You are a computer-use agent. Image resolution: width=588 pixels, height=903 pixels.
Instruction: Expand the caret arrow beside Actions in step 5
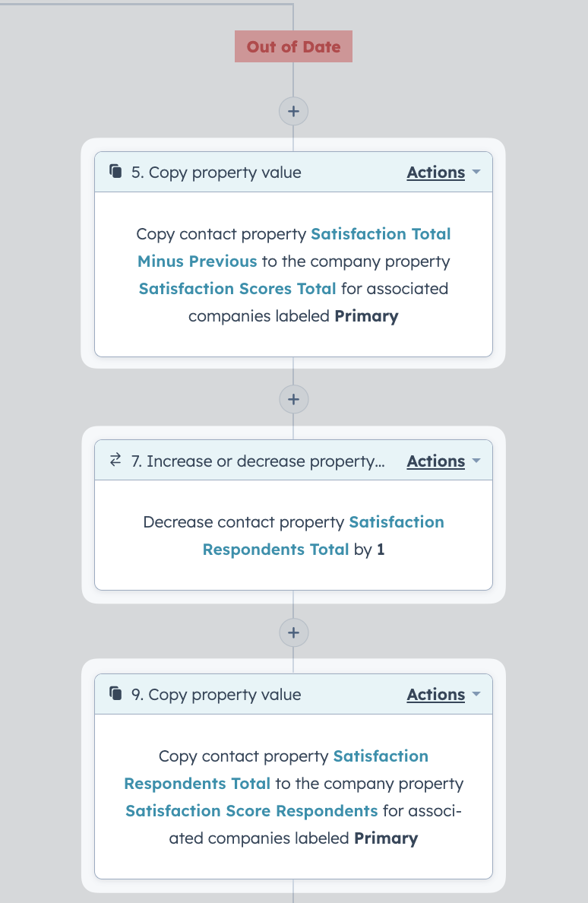[x=476, y=173]
